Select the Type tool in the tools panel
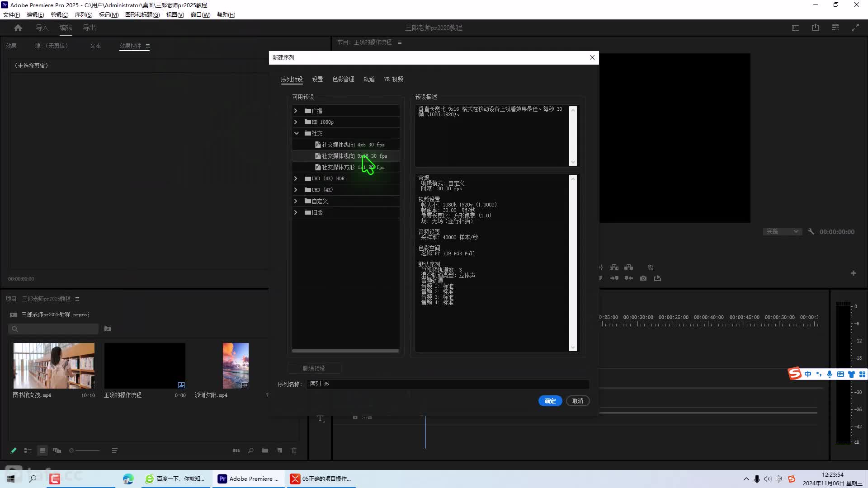 [321, 418]
